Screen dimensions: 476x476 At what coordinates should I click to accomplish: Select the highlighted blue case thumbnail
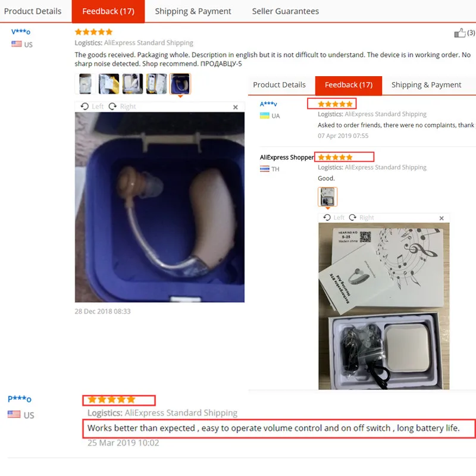click(x=180, y=83)
